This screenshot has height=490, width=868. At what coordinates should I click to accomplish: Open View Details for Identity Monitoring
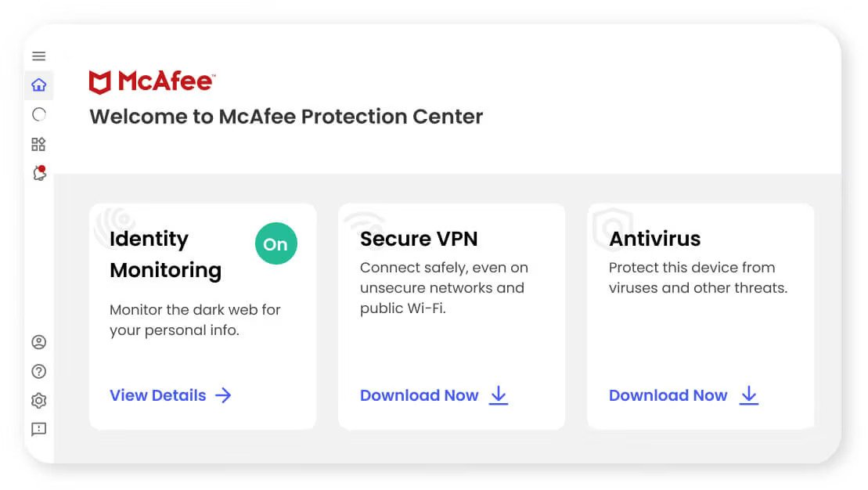click(x=157, y=395)
